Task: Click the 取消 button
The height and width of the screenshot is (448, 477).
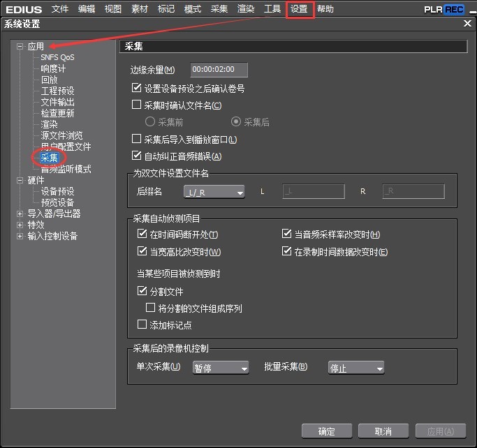Action: [x=383, y=431]
